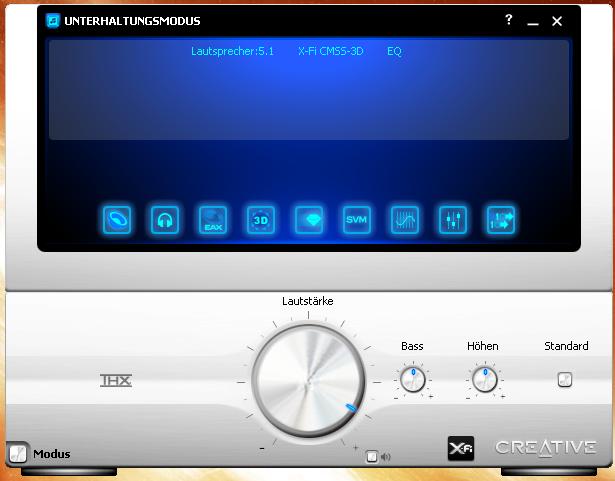Toggle the mute checkbox under volume knob
615x481 pixels.
point(371,456)
